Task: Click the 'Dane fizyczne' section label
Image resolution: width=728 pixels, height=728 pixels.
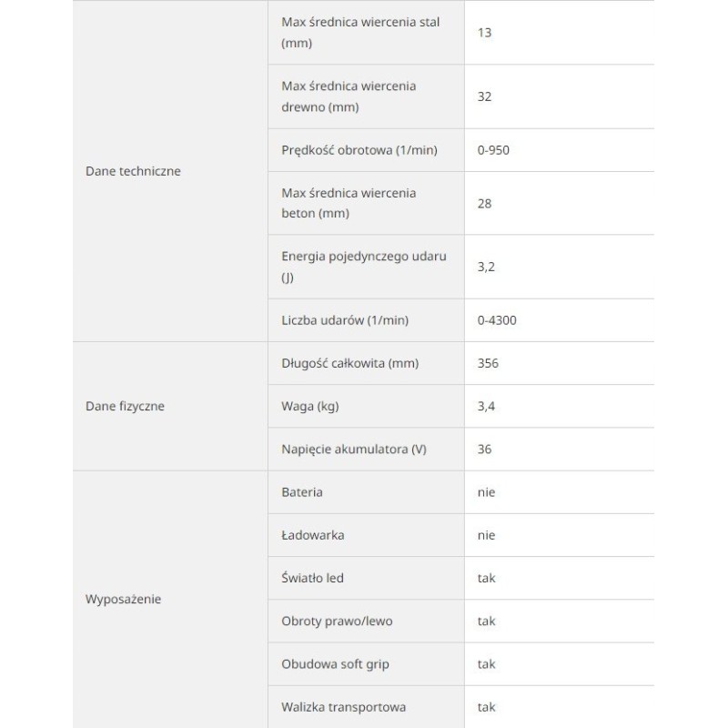Action: [125, 407]
